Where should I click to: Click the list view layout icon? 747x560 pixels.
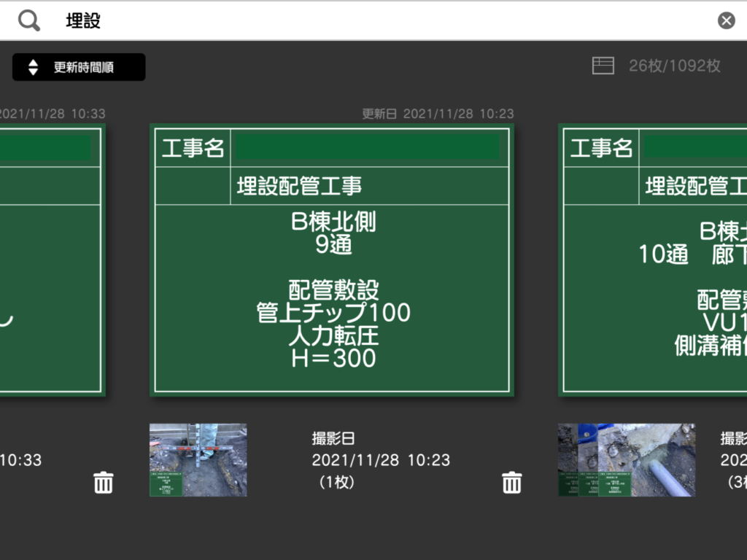pos(603,66)
